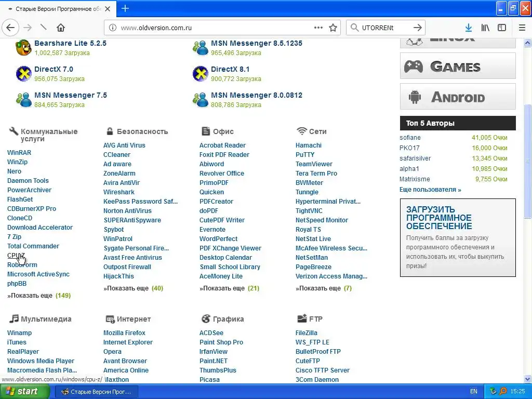Open the FileZilla link
This screenshot has height=399, width=532.
click(307, 333)
